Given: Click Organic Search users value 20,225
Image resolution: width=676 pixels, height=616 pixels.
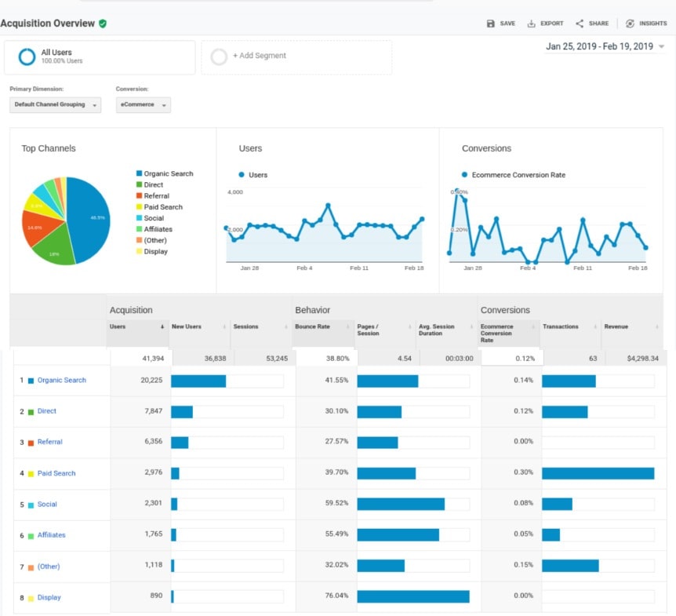Looking at the screenshot, I should (151, 380).
